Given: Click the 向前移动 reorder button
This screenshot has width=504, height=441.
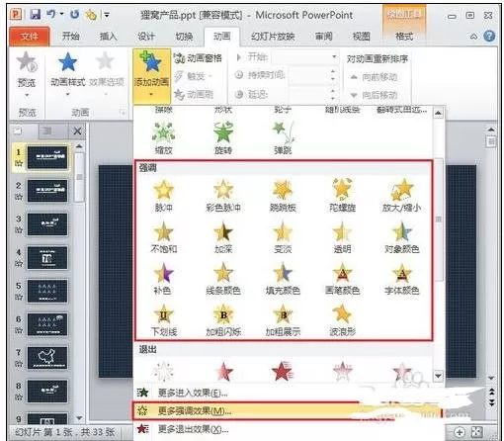Looking at the screenshot, I should [x=374, y=77].
